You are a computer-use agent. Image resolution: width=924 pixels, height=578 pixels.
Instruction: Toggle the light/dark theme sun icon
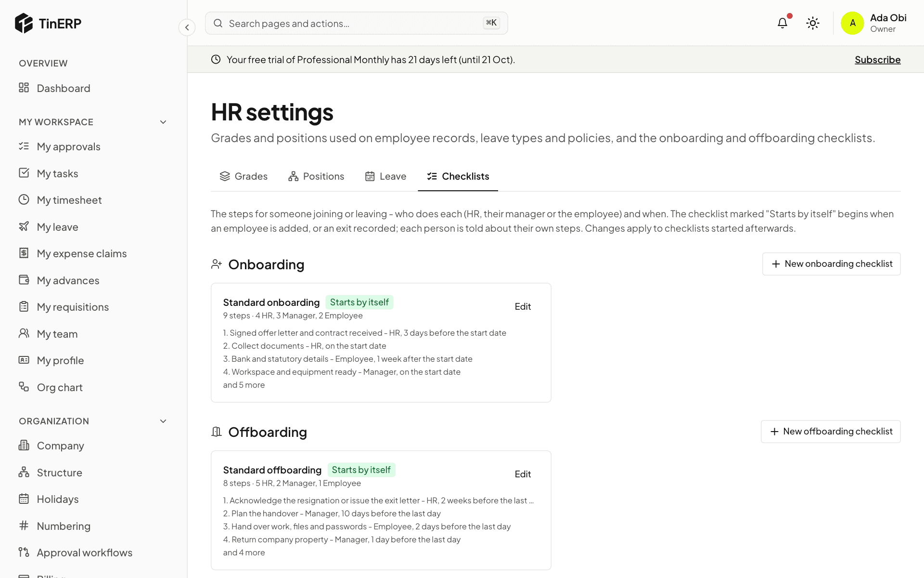coord(813,23)
